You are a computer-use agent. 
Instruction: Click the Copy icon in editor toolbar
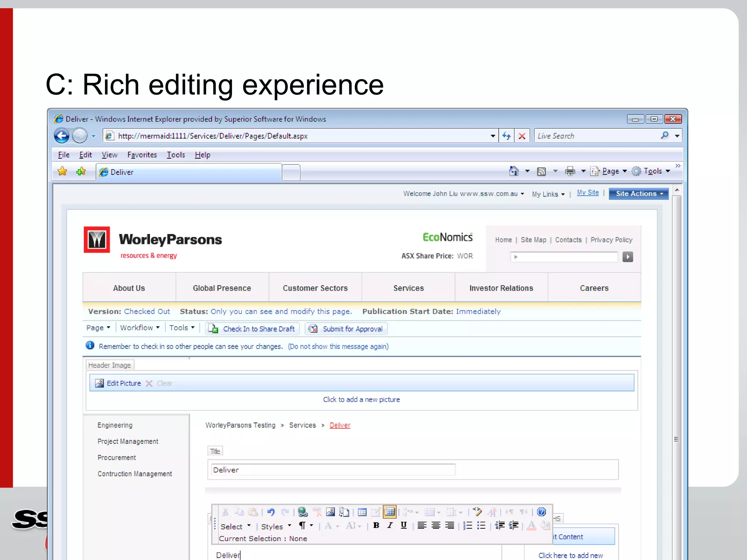(239, 512)
